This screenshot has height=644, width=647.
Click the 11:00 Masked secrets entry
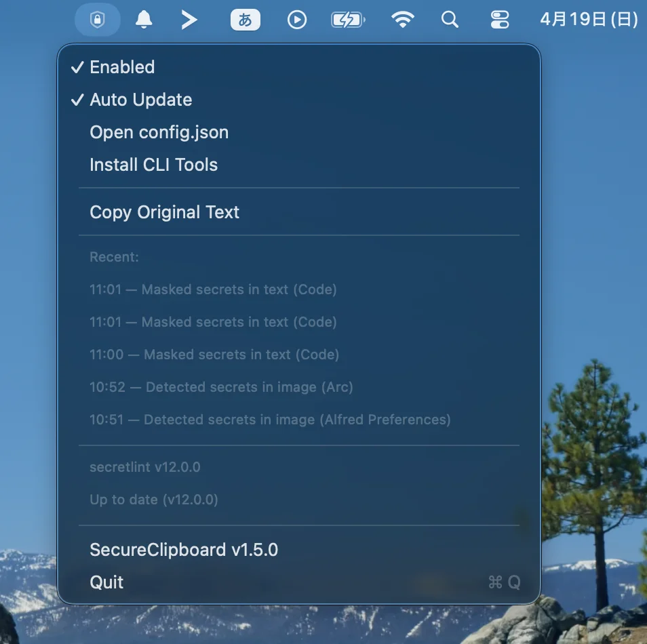214,355
